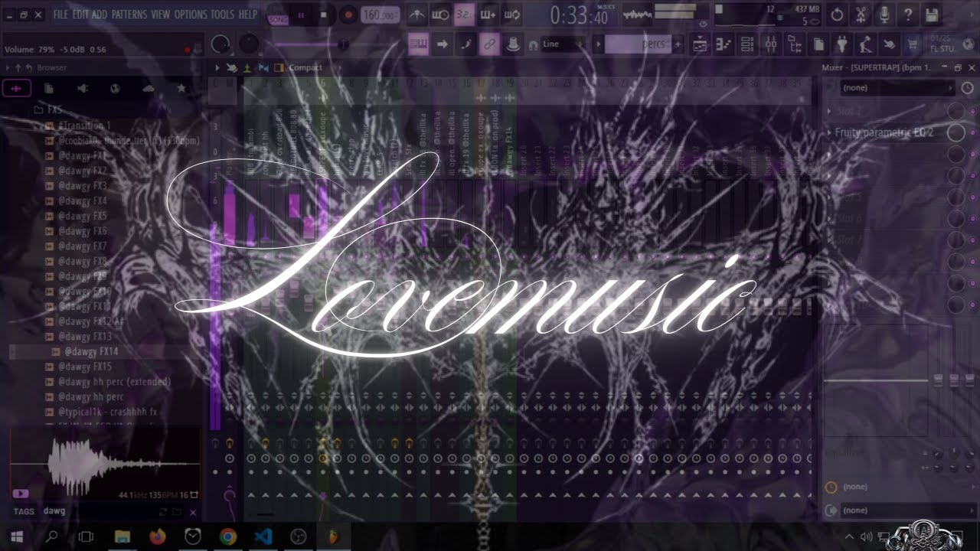
Task: Select the browser audio waveform tab
Action: coord(16,89)
